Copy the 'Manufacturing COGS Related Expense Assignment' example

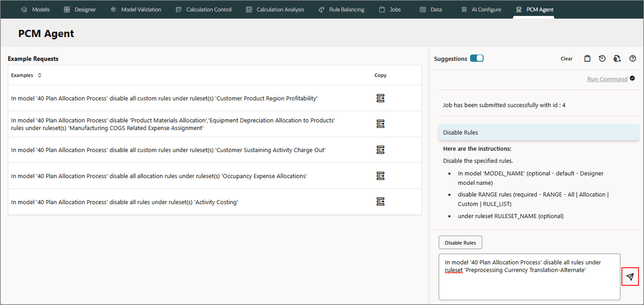[380, 124]
